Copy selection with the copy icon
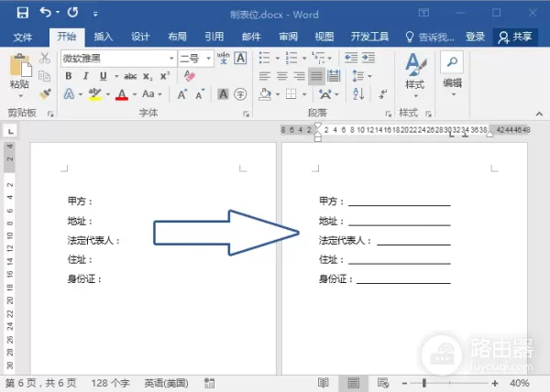Viewport: 550px width, 392px height. (x=45, y=76)
